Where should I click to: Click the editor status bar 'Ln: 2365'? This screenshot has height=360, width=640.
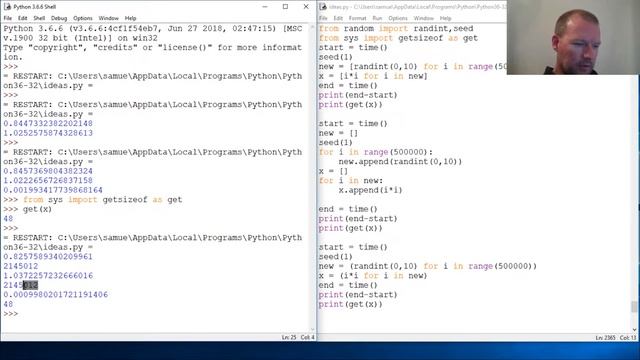pos(605,338)
